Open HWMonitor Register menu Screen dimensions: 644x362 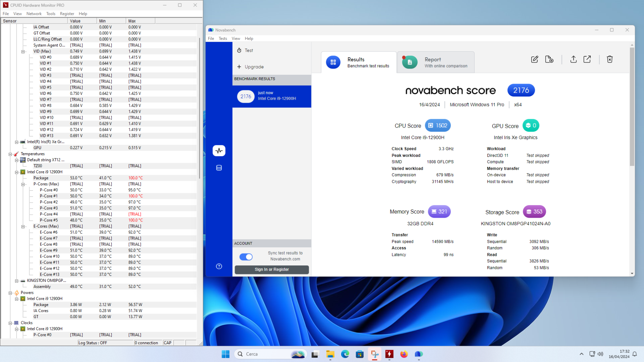click(67, 14)
